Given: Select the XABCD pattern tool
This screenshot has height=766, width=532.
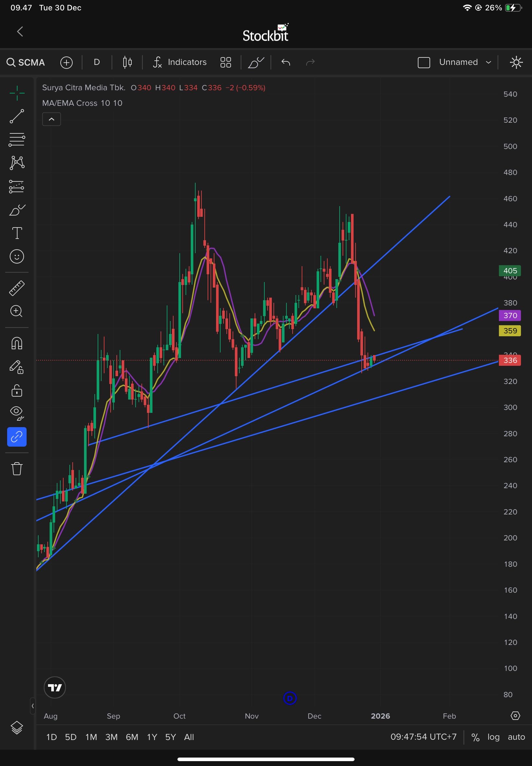Looking at the screenshot, I should [17, 163].
